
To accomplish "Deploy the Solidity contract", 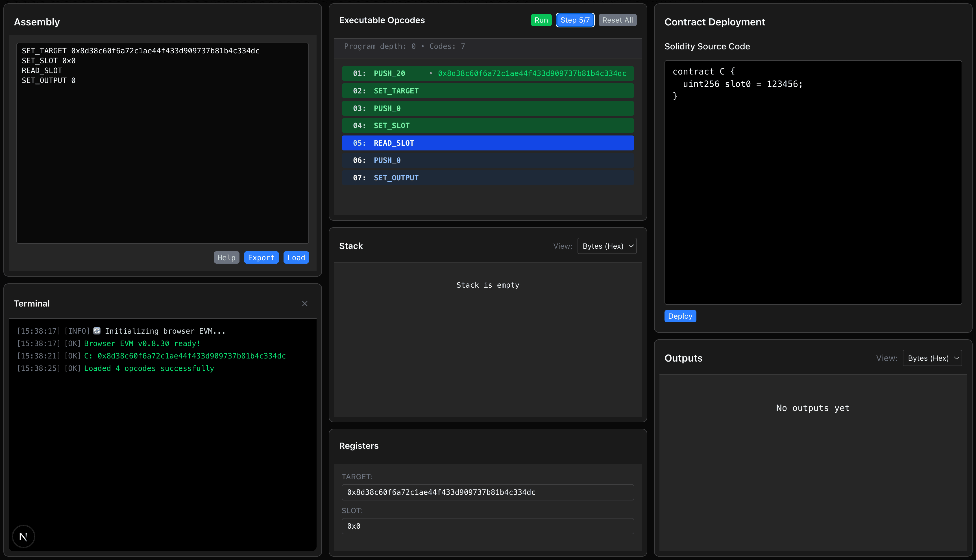I will [680, 316].
